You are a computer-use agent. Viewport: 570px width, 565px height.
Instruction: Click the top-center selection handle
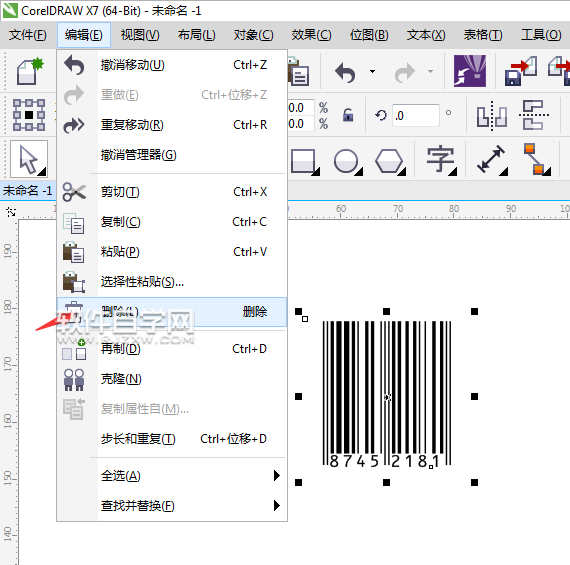[x=386, y=312]
